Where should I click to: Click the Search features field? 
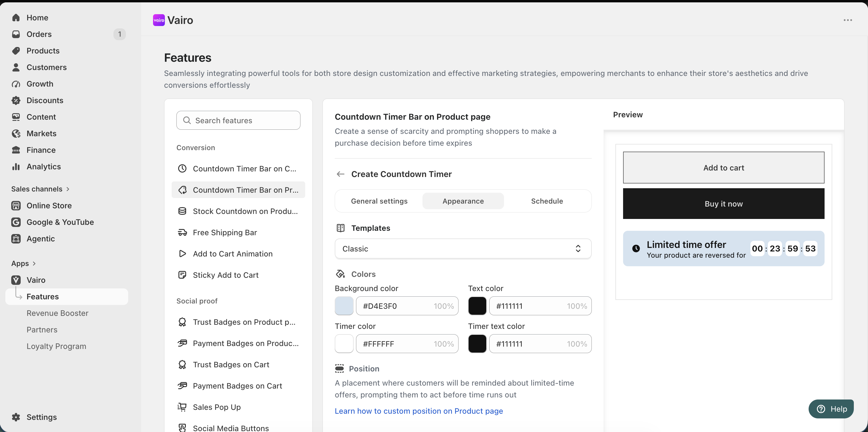coord(238,120)
